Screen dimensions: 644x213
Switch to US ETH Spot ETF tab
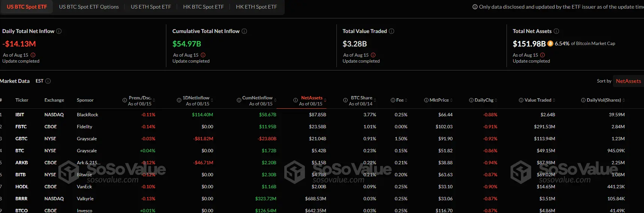click(151, 7)
